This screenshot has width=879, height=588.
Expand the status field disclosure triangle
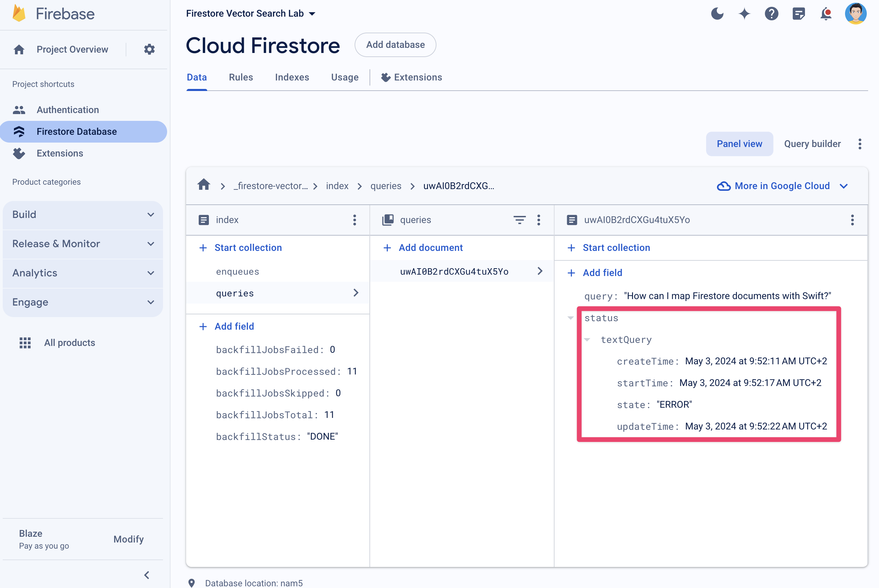571,318
